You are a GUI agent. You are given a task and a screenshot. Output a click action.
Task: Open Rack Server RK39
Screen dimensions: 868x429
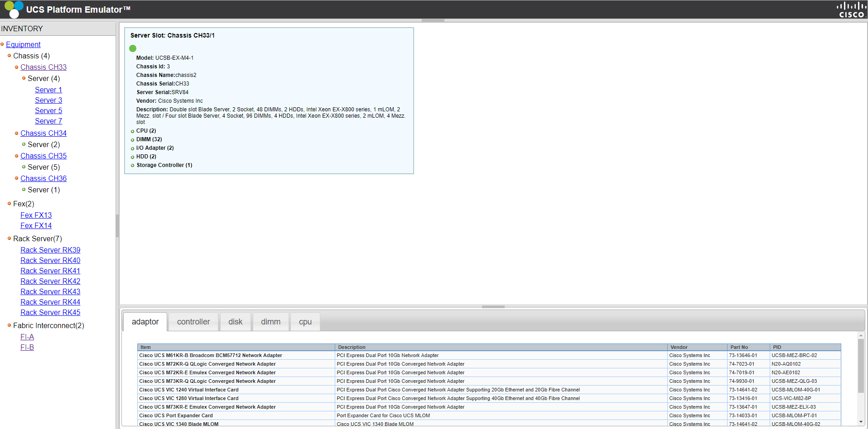click(x=50, y=250)
